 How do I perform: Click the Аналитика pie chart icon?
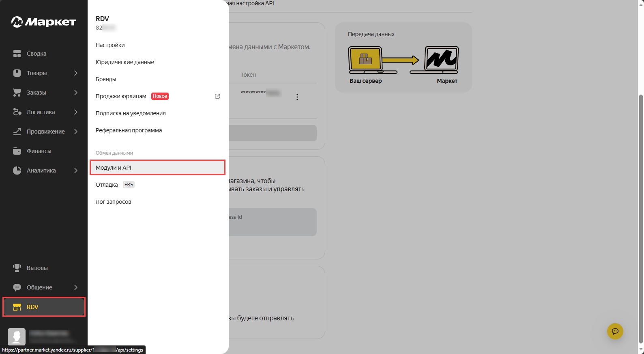(17, 171)
